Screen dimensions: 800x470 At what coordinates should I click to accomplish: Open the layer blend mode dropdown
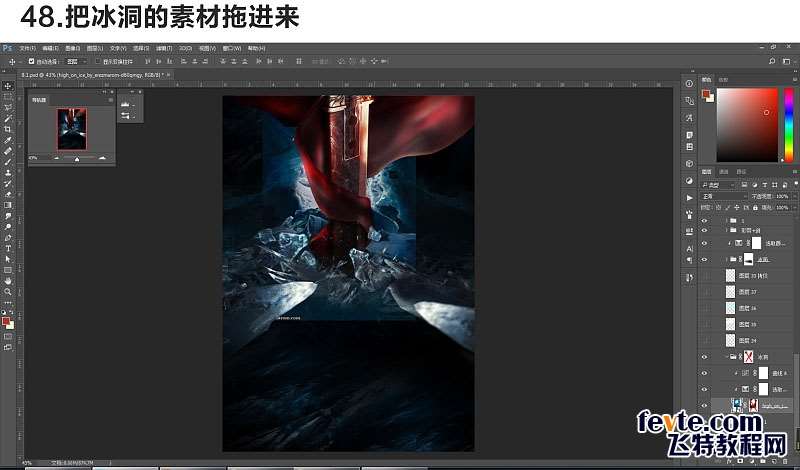pyautogui.click(x=723, y=196)
